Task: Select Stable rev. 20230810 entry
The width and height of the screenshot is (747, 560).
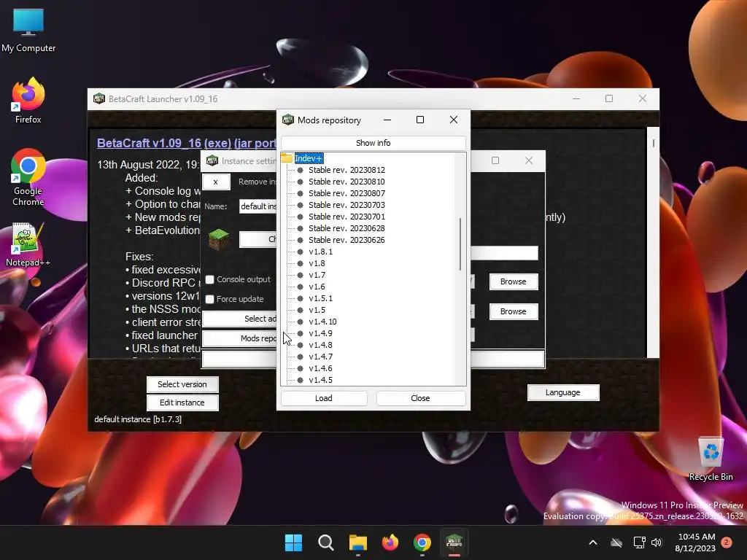Action: (347, 182)
